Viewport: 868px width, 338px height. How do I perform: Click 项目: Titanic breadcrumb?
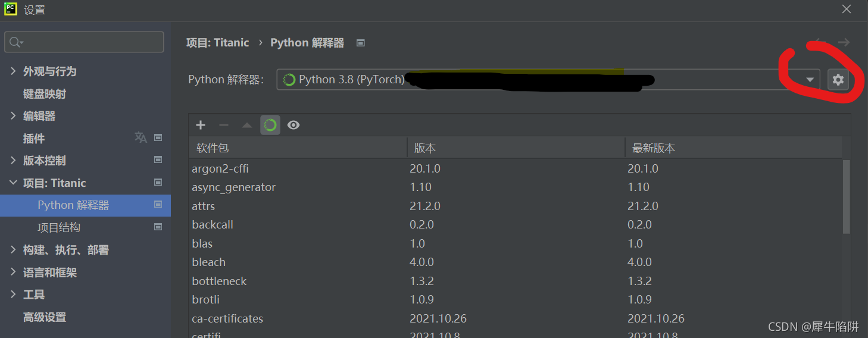[x=217, y=42]
